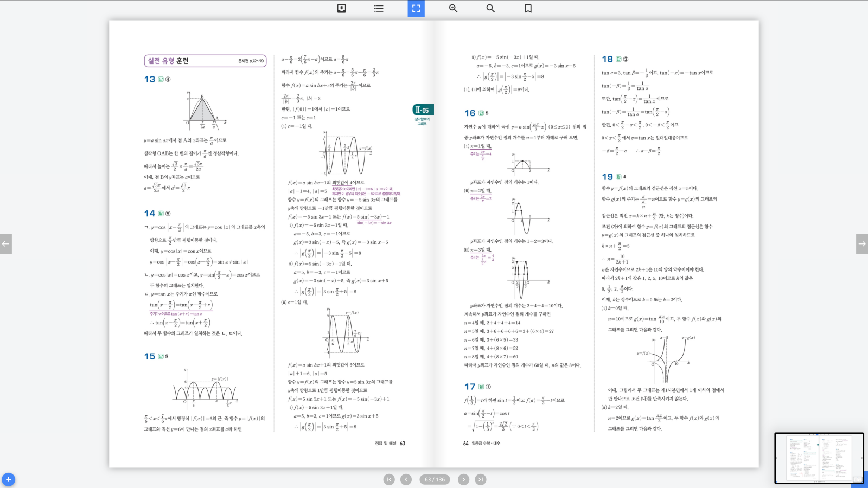
Task: Click the download icon in top toolbar
Action: point(341,8)
